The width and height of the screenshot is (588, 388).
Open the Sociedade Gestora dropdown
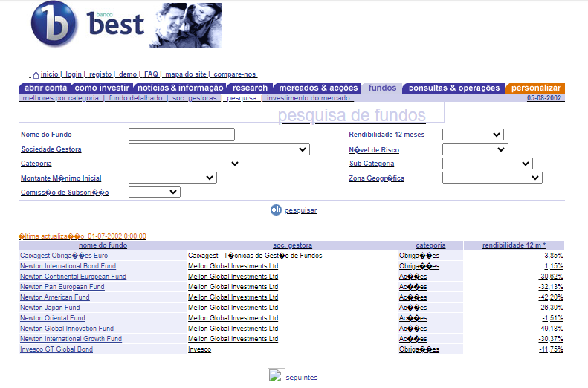click(219, 149)
